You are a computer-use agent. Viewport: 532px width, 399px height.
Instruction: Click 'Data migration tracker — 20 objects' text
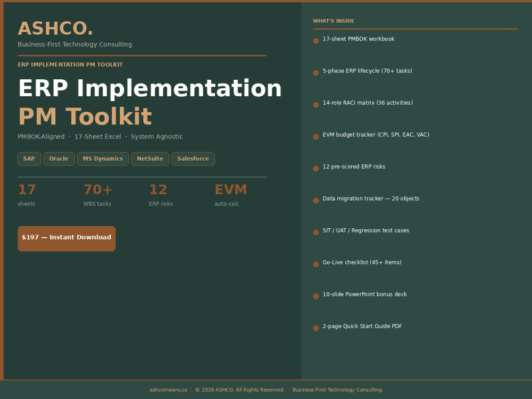coord(371,198)
